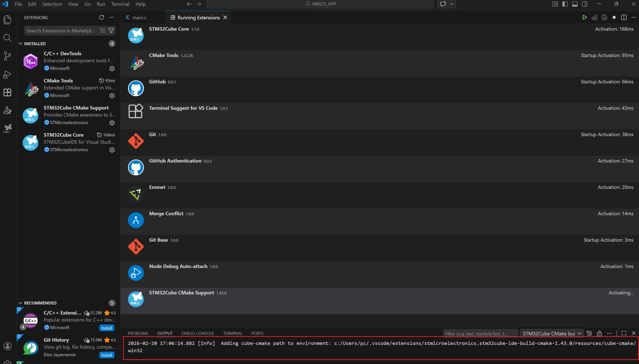639x364 pixels.
Task: Select STM32Cube CMake Support in the Installed list
Action: pyautogui.click(x=68, y=115)
